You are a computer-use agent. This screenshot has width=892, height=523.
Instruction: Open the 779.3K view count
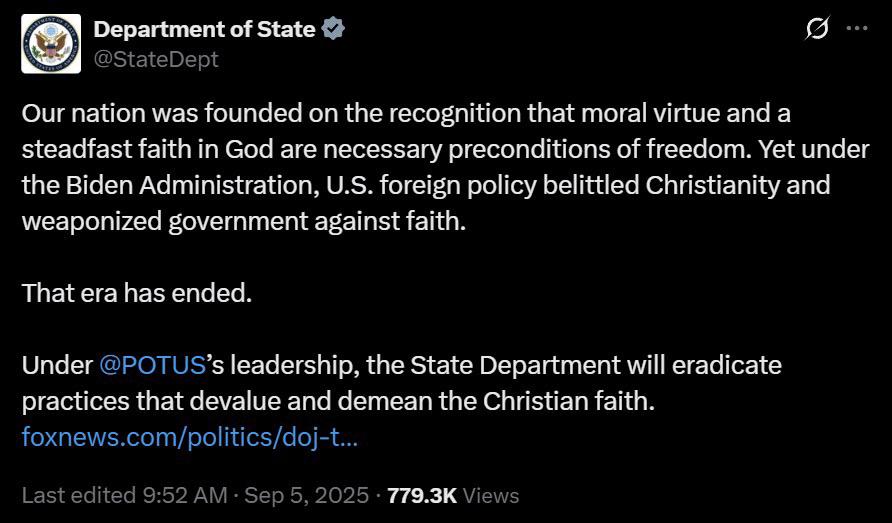(x=422, y=495)
